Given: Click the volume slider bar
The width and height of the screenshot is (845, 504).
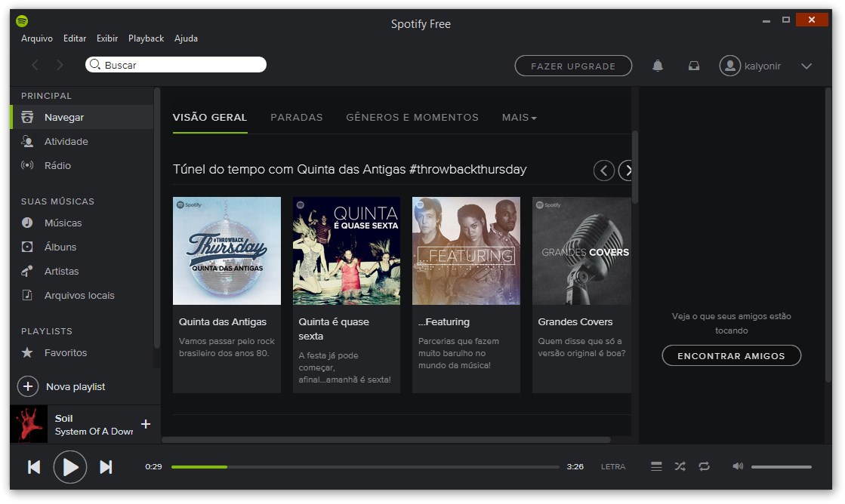Looking at the screenshot, I should click(x=781, y=467).
